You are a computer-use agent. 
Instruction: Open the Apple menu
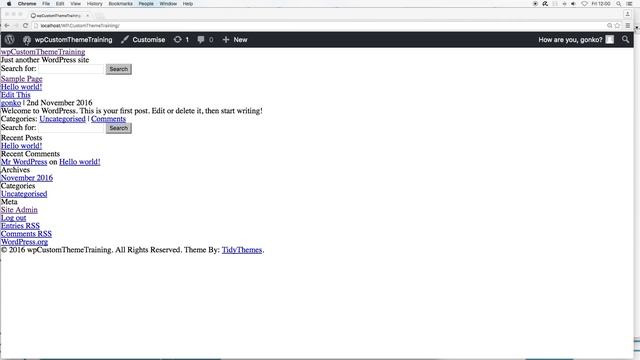(x=9, y=4)
